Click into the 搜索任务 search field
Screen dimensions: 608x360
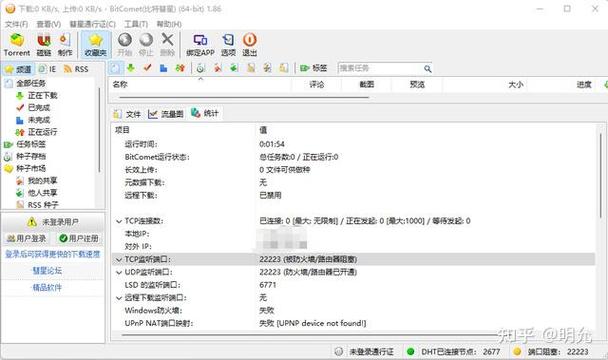[x=380, y=69]
